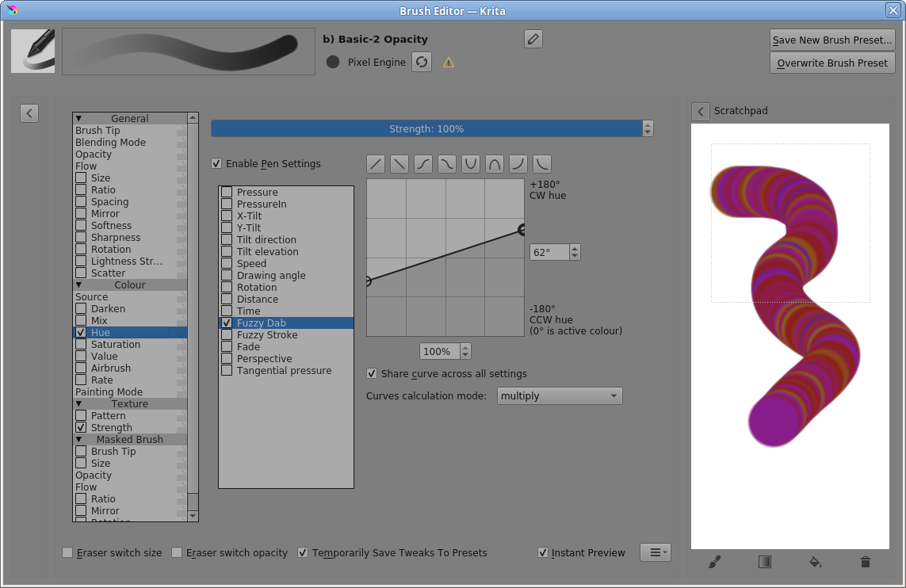906x588 pixels.
Task: Fill scratchpad using paint bucket icon
Action: (x=815, y=562)
